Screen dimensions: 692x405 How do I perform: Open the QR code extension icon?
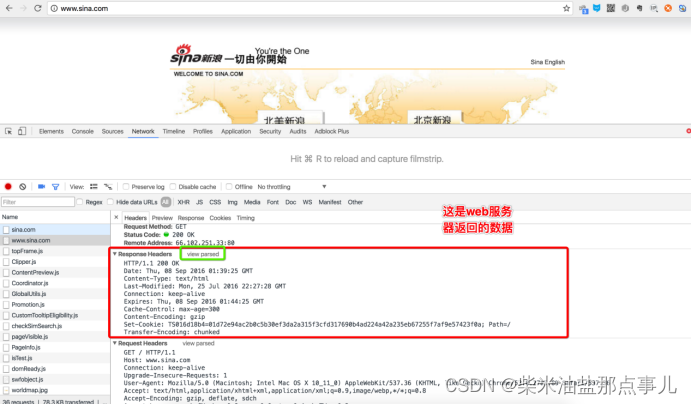(x=611, y=8)
